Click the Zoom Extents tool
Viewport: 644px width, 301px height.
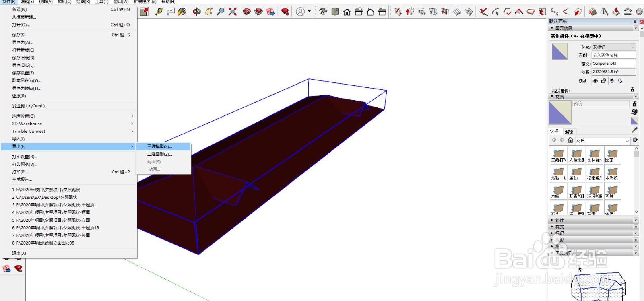click(232, 12)
